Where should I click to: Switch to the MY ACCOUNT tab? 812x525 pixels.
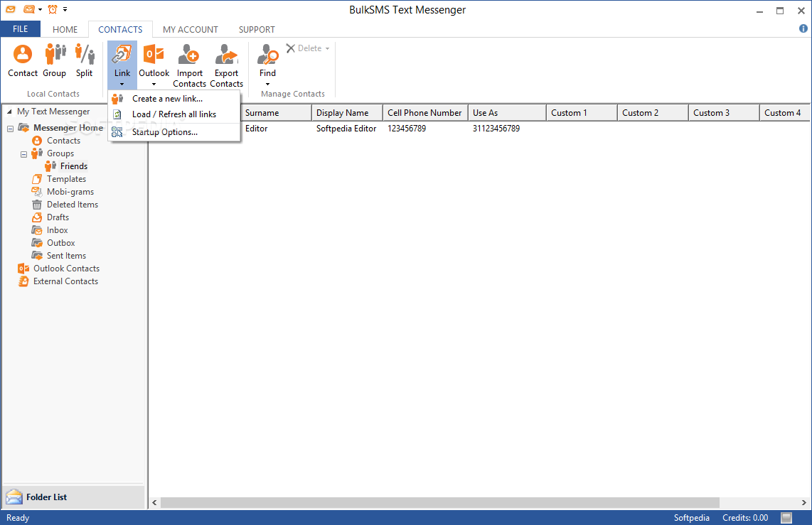pyautogui.click(x=190, y=30)
